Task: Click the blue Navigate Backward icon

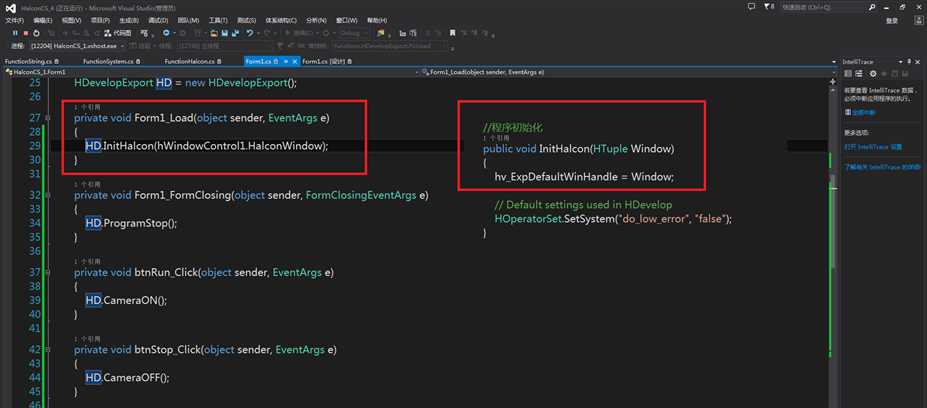Action: (x=167, y=33)
